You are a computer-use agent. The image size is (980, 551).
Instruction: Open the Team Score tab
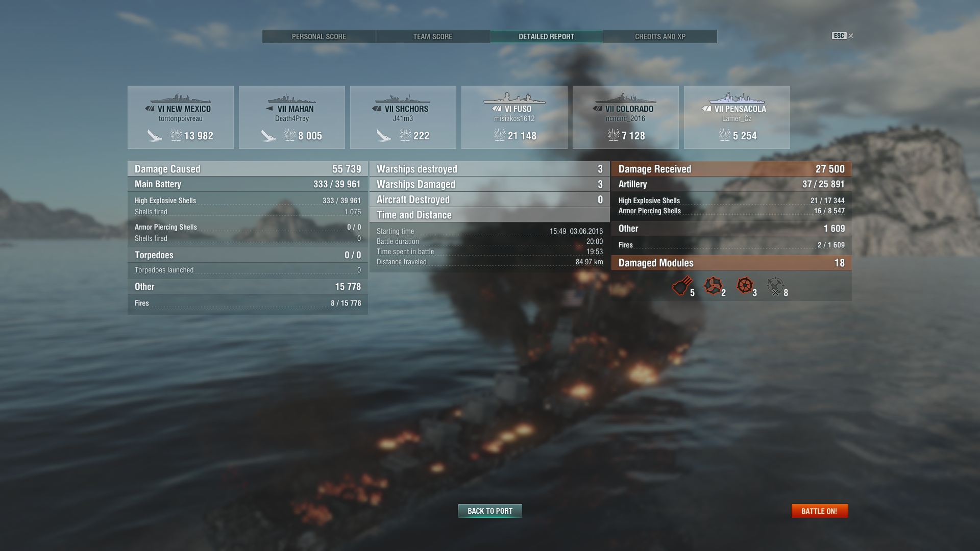433,37
